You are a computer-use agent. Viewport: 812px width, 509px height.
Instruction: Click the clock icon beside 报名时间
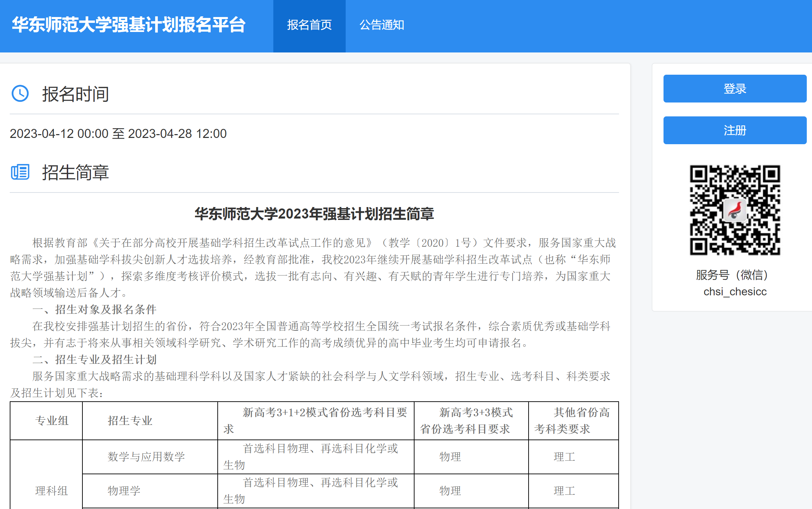point(20,93)
